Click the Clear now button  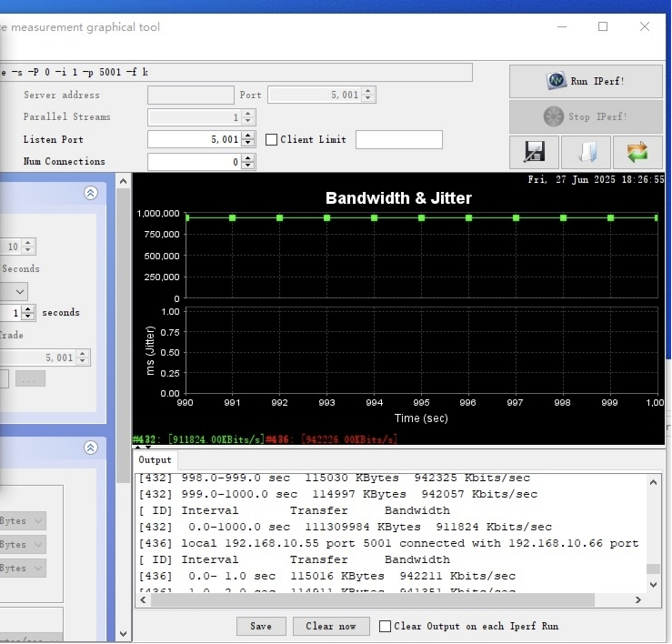[x=331, y=627]
